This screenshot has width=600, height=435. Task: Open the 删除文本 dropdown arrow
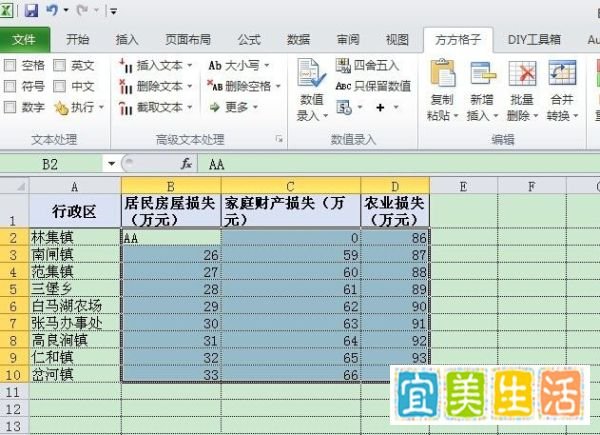190,86
